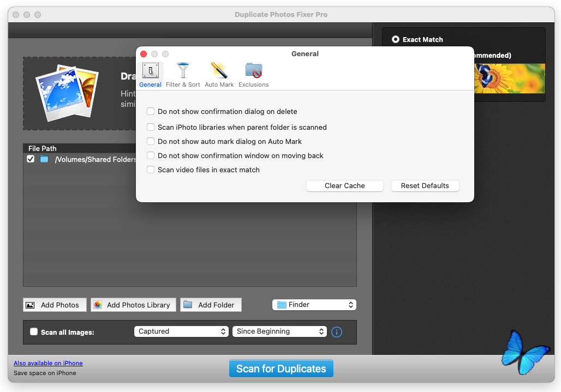Toggle the Scan all Images checkbox

[34, 331]
